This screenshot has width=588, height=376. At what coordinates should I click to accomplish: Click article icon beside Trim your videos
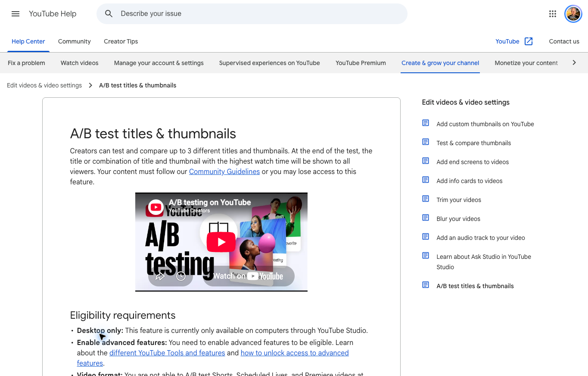tap(426, 199)
